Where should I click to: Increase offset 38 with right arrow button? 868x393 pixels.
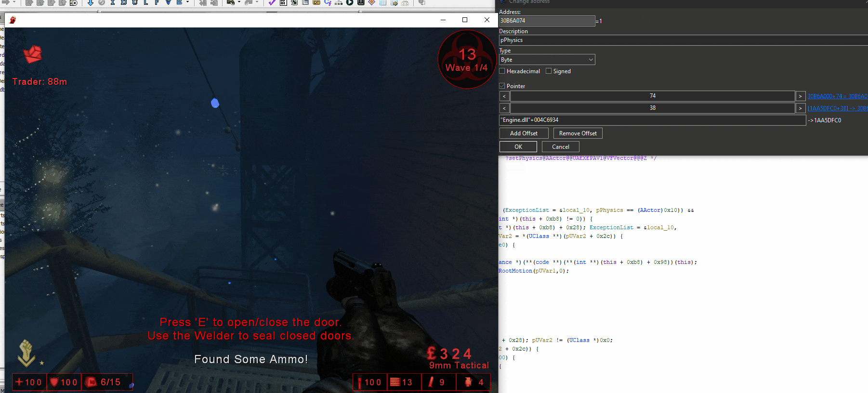click(x=800, y=108)
